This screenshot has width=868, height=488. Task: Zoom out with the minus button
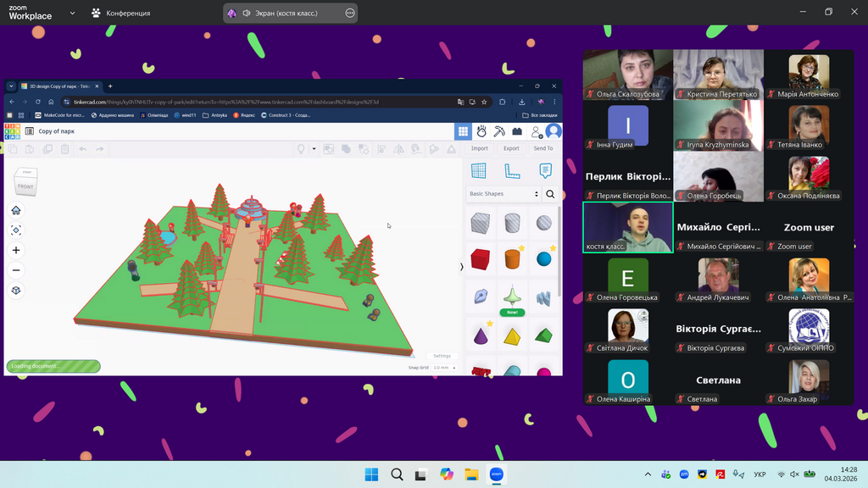coord(16,270)
